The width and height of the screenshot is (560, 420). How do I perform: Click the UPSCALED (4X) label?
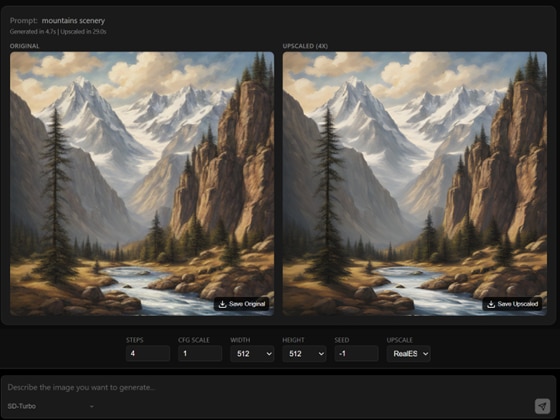305,46
